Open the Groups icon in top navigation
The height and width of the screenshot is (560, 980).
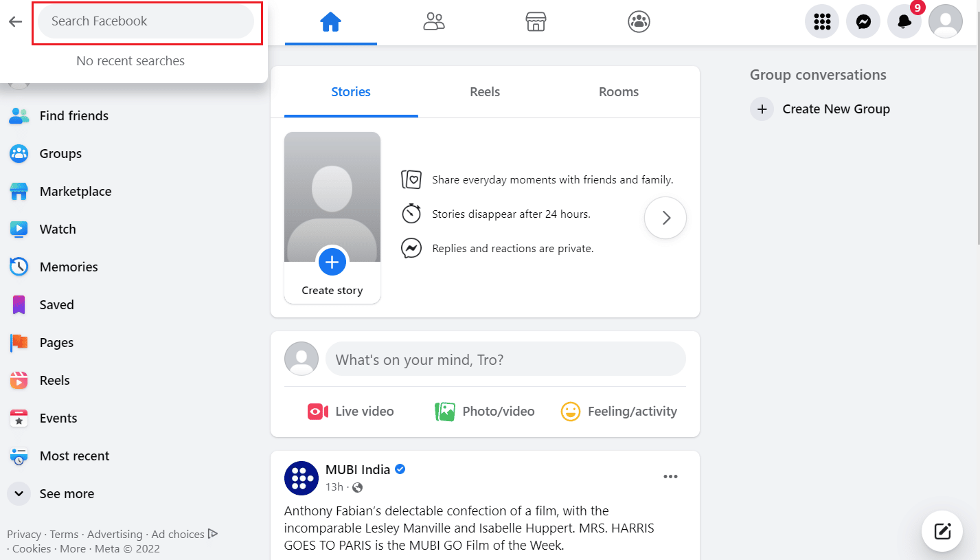click(x=639, y=22)
